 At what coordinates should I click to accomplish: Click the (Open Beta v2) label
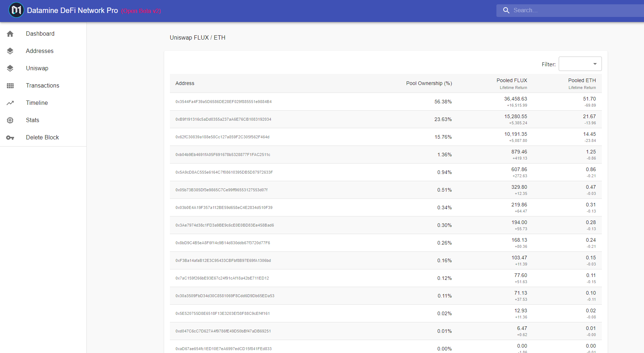141,11
